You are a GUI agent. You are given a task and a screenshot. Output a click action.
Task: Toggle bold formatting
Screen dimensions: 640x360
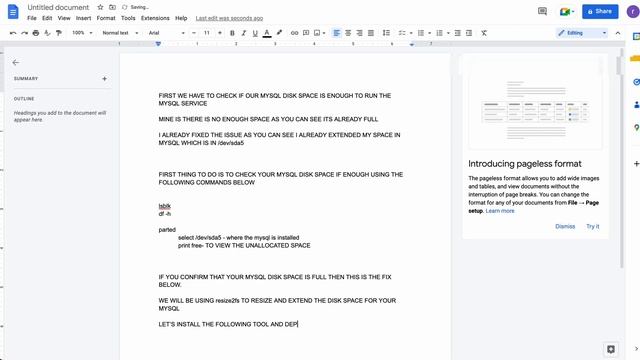(x=232, y=33)
